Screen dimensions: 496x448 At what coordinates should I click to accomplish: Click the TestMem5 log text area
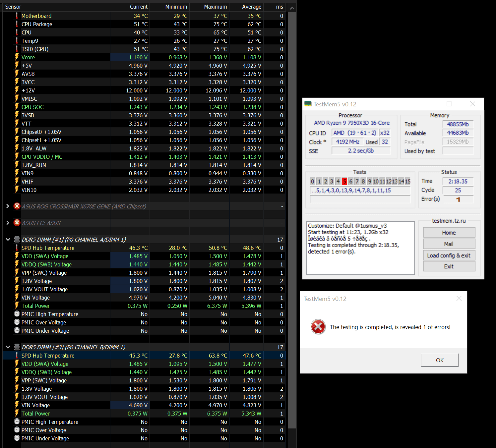coord(360,248)
